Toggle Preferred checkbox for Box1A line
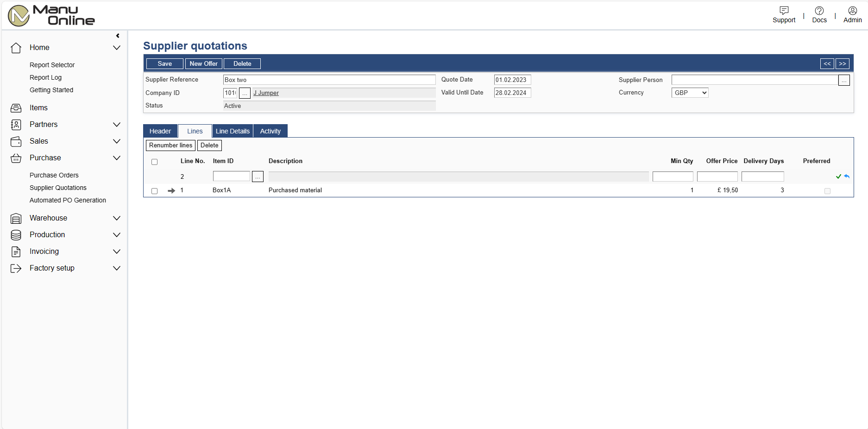This screenshot has width=868, height=429. tap(827, 191)
